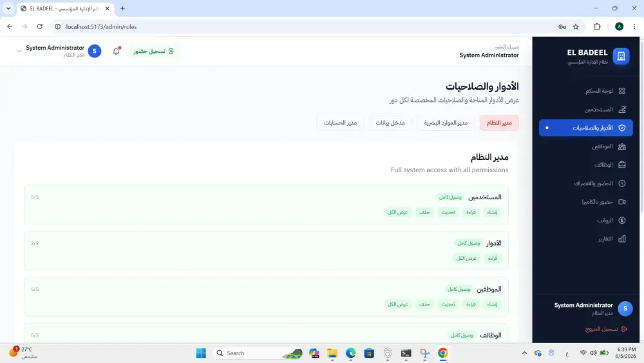This screenshot has width=644, height=363.
Task: Click the عرض الكل tag in المستخدمين card
Action: pyautogui.click(x=397, y=212)
